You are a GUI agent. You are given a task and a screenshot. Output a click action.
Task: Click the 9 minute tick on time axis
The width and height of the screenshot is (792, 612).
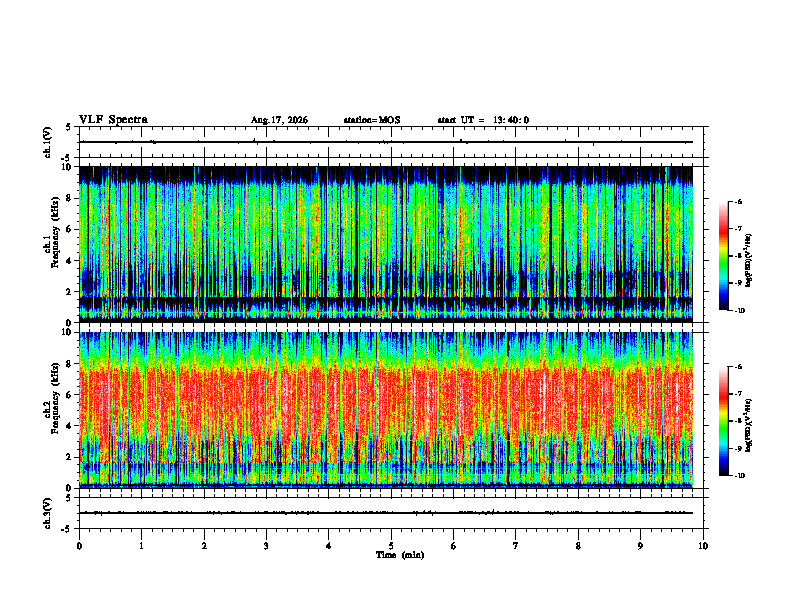click(x=640, y=546)
